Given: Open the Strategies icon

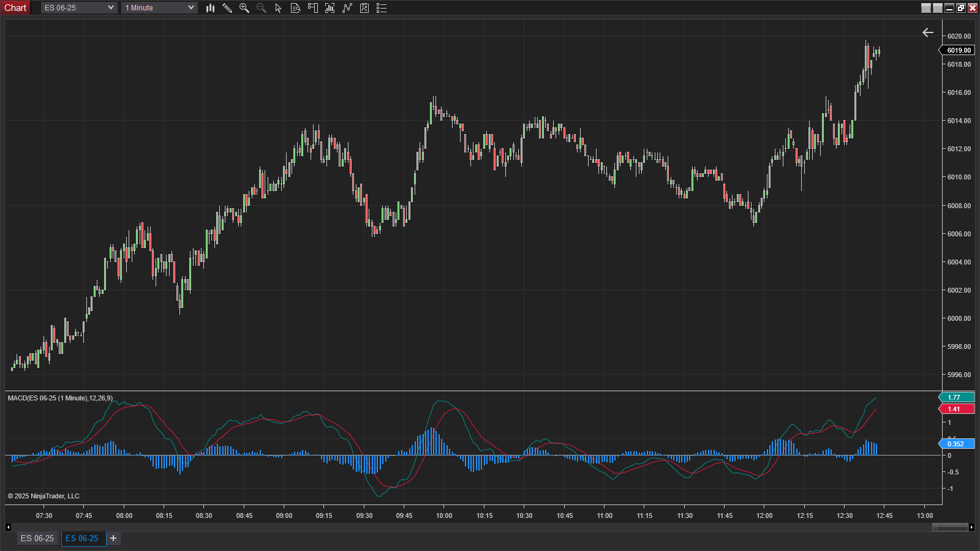Looking at the screenshot, I should (364, 8).
